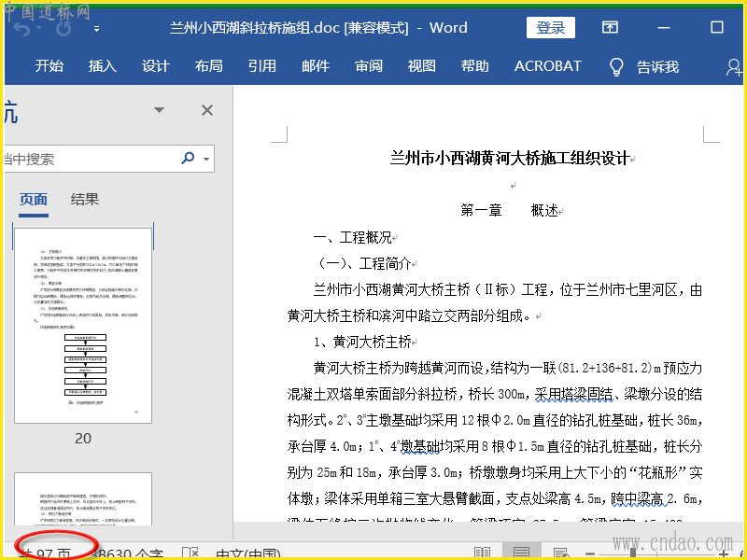Image resolution: width=747 pixels, height=560 pixels.
Task: Switch to Web Layout view icon
Action: pyautogui.click(x=561, y=553)
